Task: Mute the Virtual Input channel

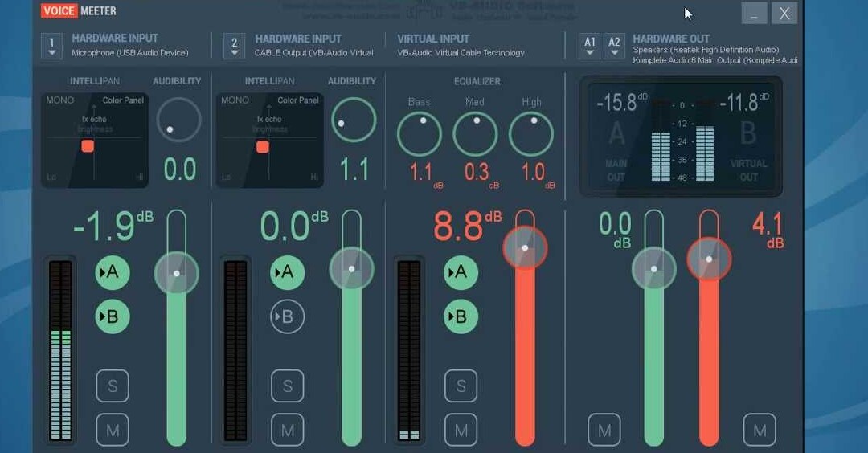Action: 461,430
